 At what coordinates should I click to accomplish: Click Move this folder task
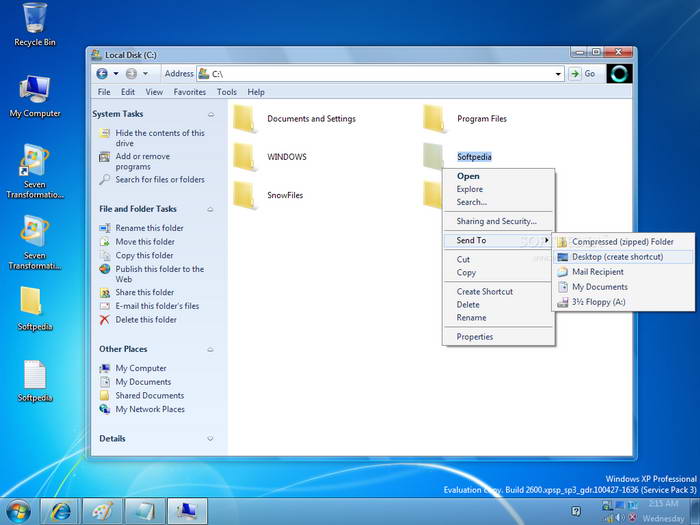(137, 242)
